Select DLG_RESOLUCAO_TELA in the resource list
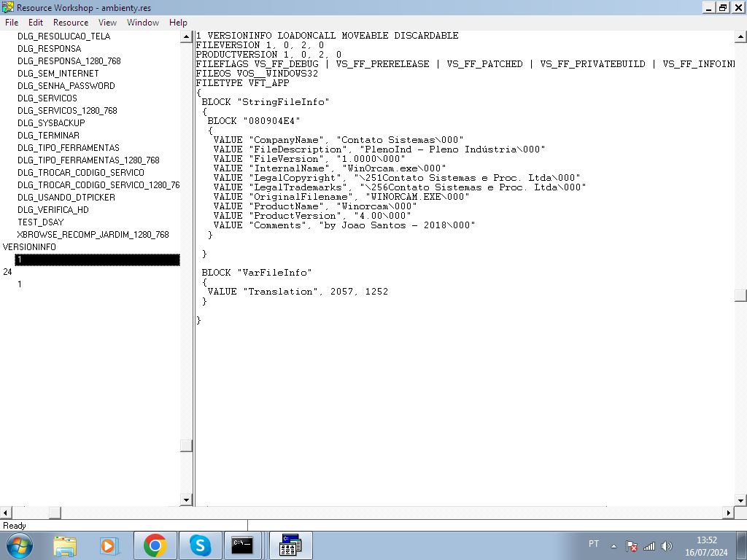Screen dimensions: 747x560 (64, 36)
